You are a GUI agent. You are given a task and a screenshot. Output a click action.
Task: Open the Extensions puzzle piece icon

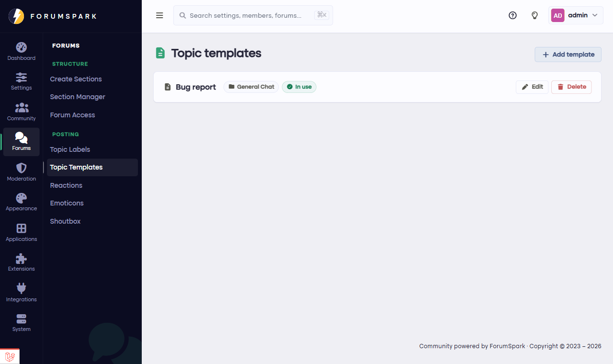(22, 259)
